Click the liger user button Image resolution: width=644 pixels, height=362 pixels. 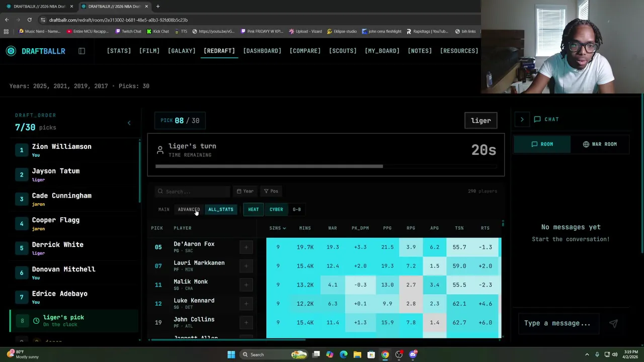(481, 121)
